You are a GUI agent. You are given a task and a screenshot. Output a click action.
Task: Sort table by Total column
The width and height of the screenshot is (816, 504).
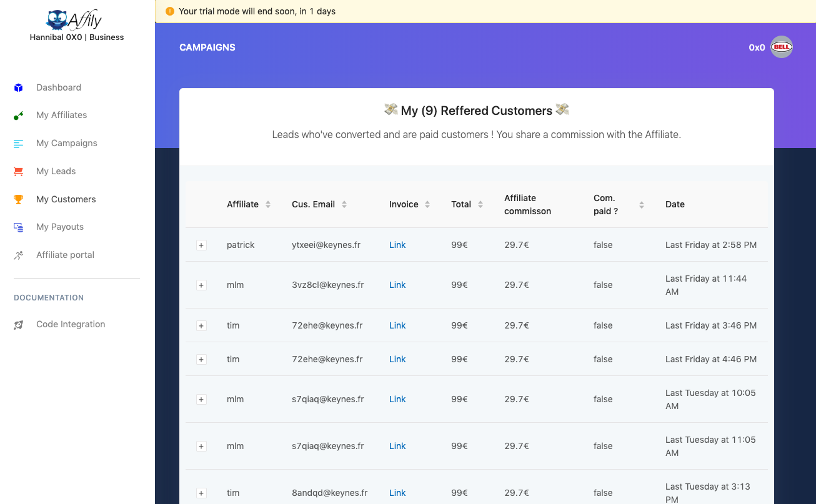pos(480,204)
